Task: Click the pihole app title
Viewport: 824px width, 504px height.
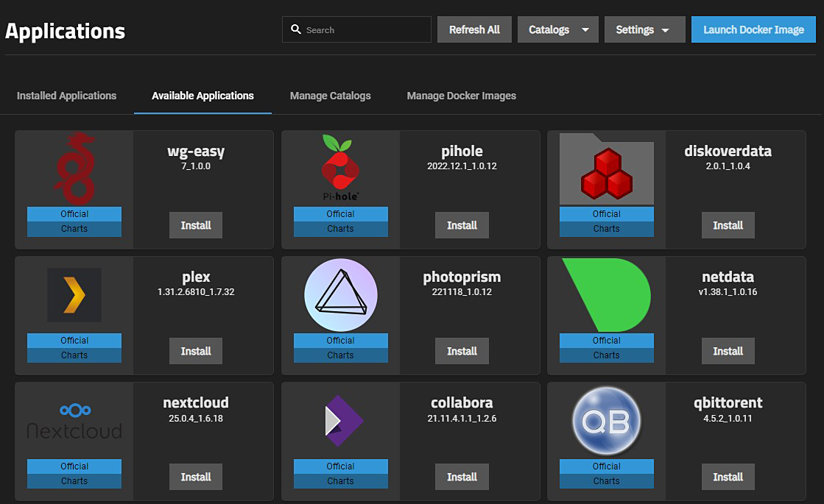Action: (462, 152)
